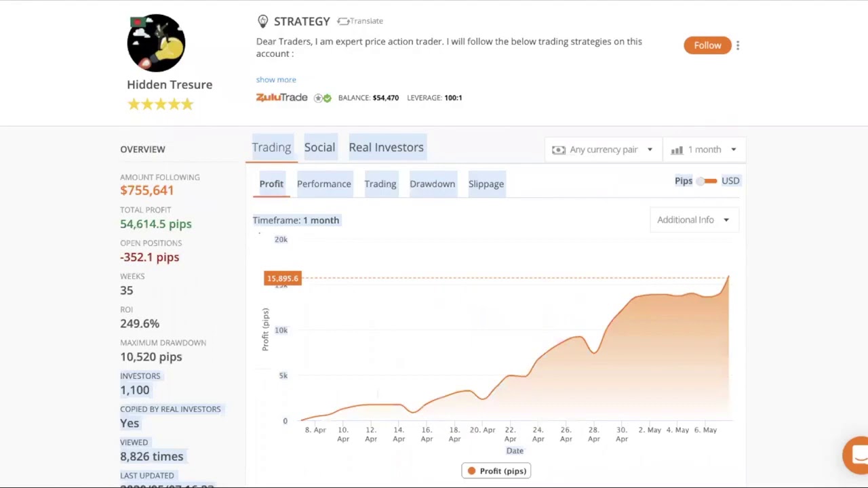
Task: Click the ZuluTrade logo
Action: 281,98
